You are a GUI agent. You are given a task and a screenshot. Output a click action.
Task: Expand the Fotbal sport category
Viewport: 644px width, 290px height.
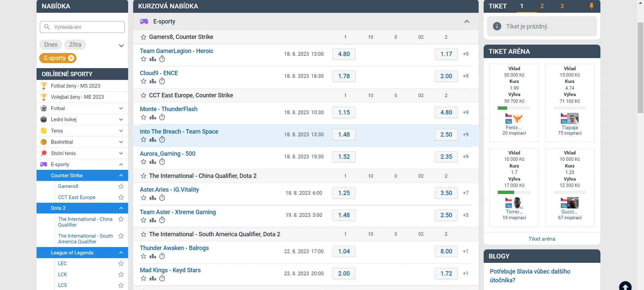(121, 108)
